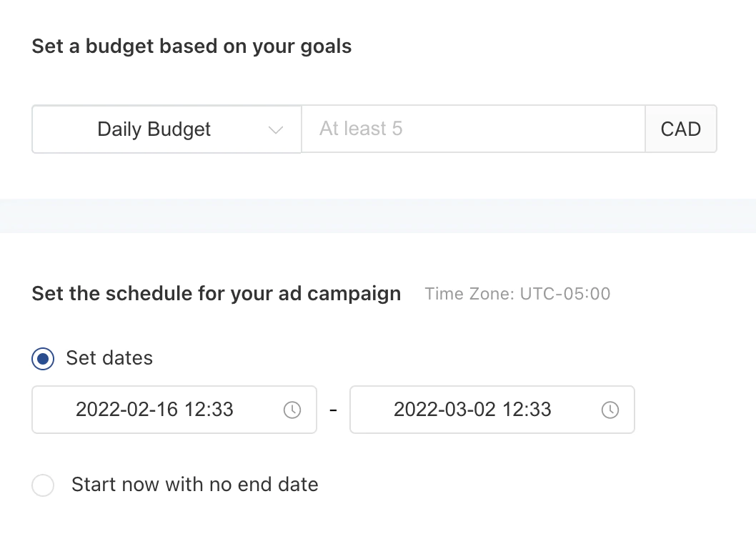Click the 12:33 time in start date field
The height and width of the screenshot is (539, 756).
click(x=209, y=410)
